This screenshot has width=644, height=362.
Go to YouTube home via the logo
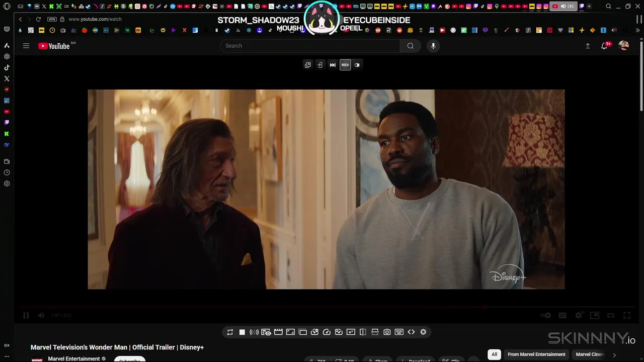point(54,46)
